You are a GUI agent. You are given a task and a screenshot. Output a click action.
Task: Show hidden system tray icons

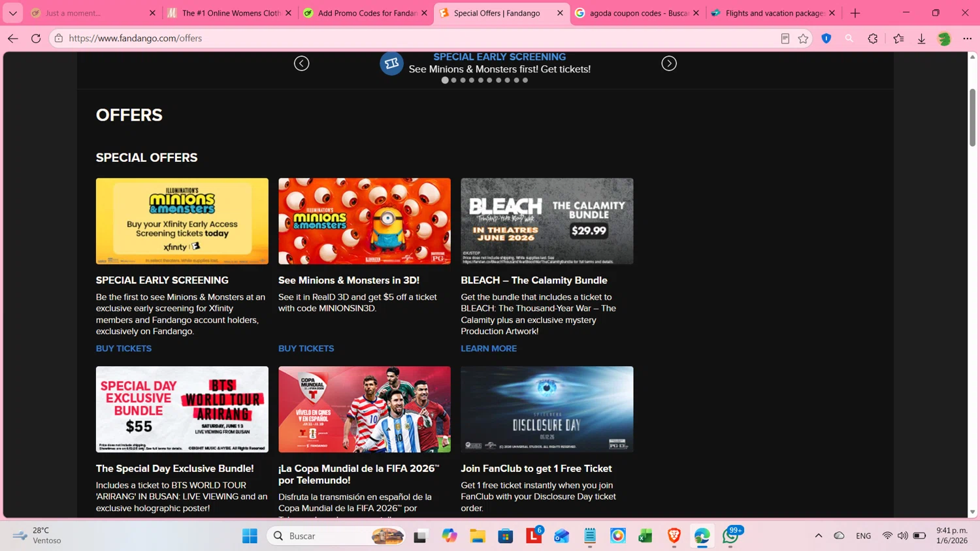[x=819, y=536]
